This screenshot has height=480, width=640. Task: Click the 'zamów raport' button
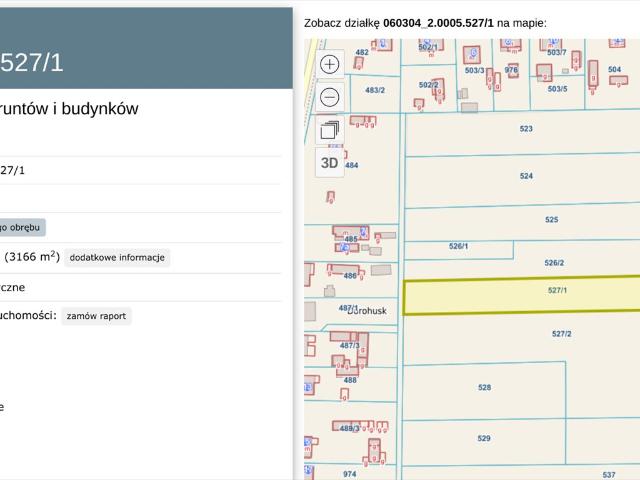(x=96, y=316)
